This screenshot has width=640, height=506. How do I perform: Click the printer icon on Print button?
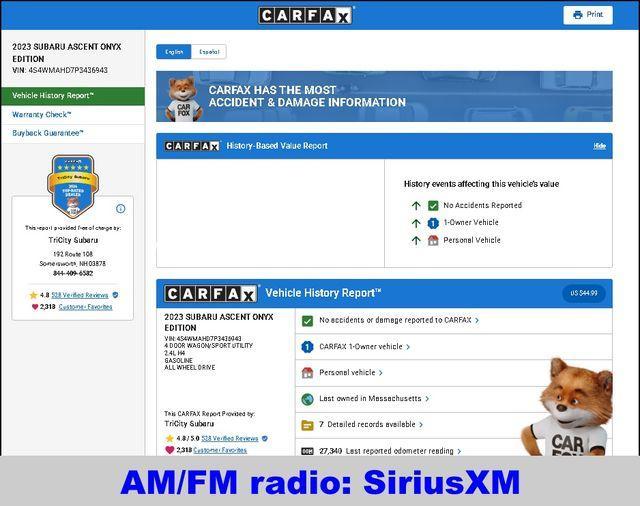[x=578, y=15]
